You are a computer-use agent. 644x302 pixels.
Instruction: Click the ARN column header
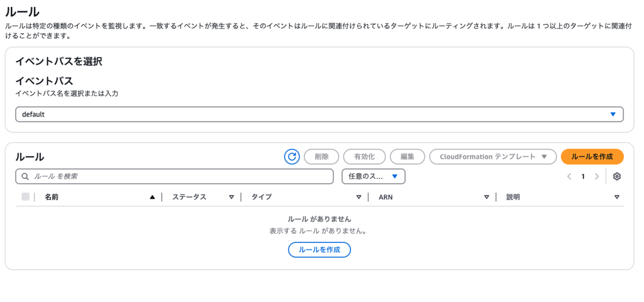(385, 197)
